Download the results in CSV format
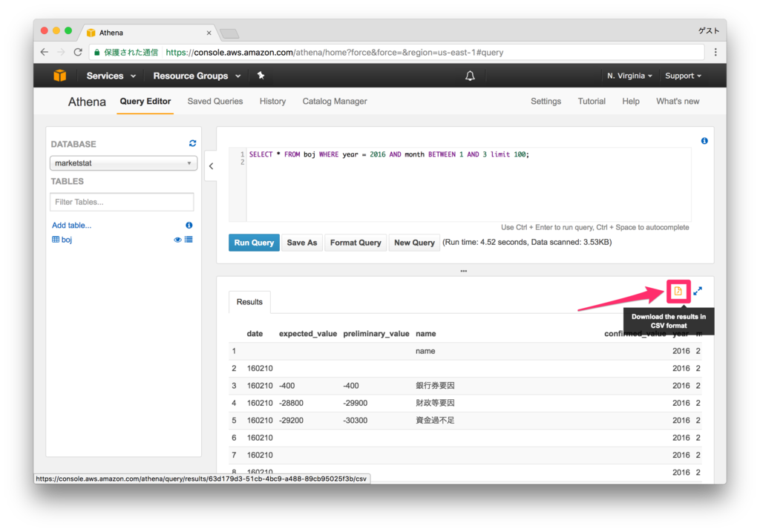Screen dimensions: 760x532 pos(678,291)
